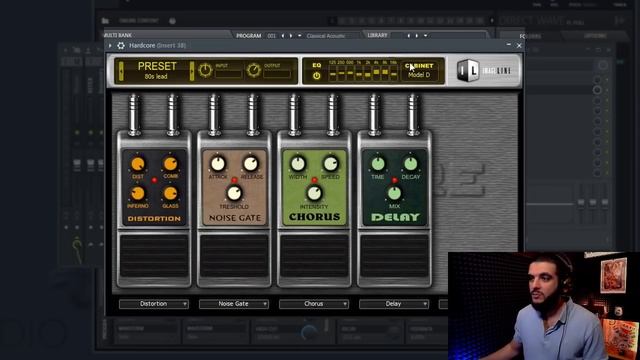Click the Input gain knob
The width and height of the screenshot is (640, 360).
(205, 70)
